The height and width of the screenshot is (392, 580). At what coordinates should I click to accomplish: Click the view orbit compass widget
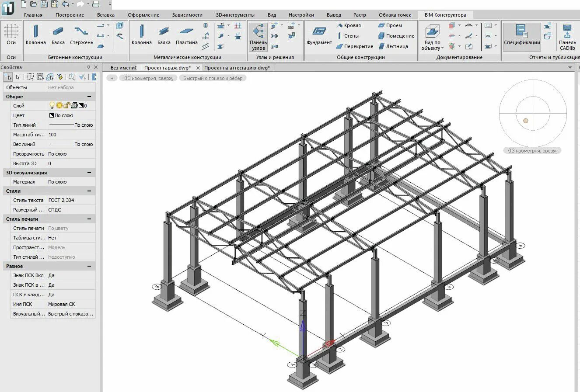533,113
